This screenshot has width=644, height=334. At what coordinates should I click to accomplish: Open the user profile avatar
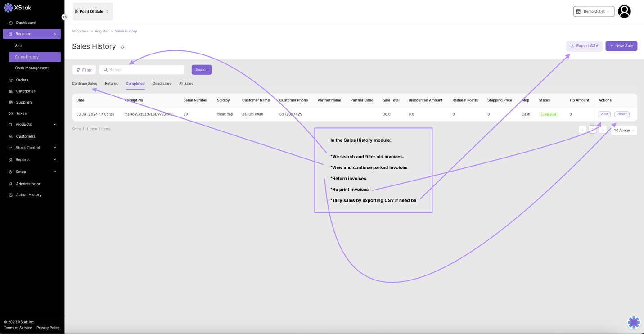point(624,12)
